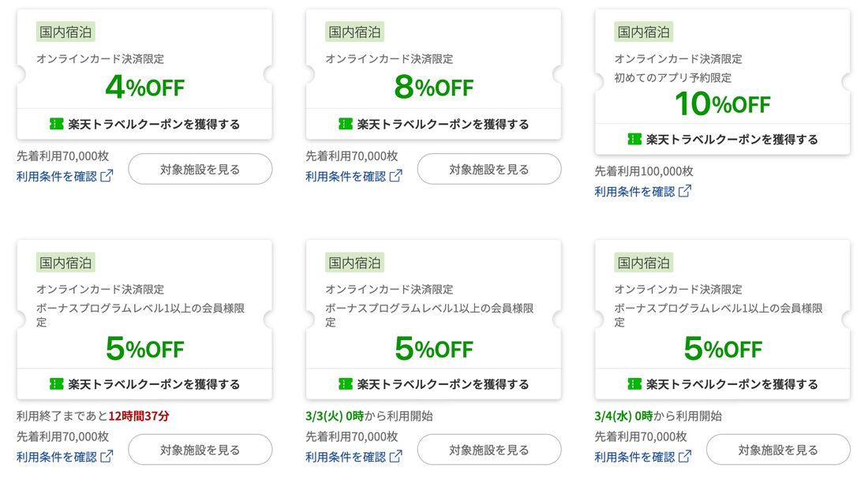Claim the 8%OFF online card payment coupon
The height and width of the screenshot is (479, 868).
(432, 124)
